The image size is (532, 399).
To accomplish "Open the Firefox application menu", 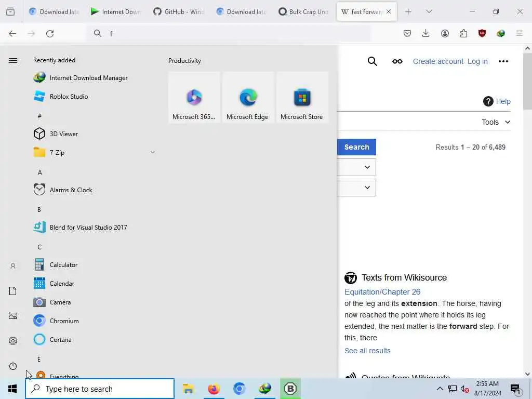I will tap(520, 33).
